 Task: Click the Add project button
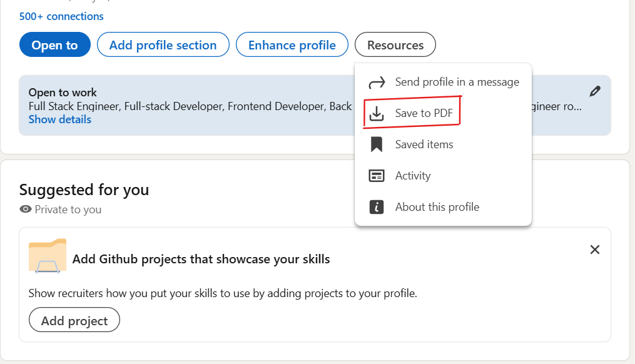point(74,320)
